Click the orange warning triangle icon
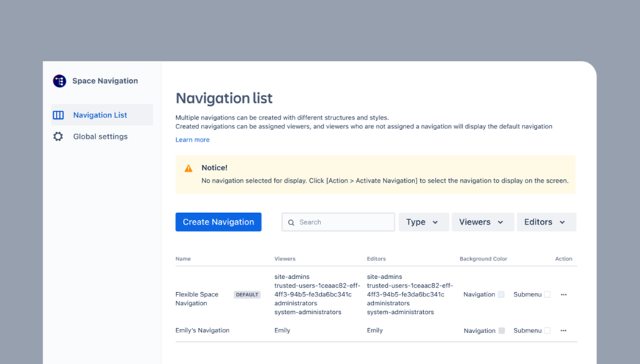The image size is (640, 364). [x=188, y=168]
